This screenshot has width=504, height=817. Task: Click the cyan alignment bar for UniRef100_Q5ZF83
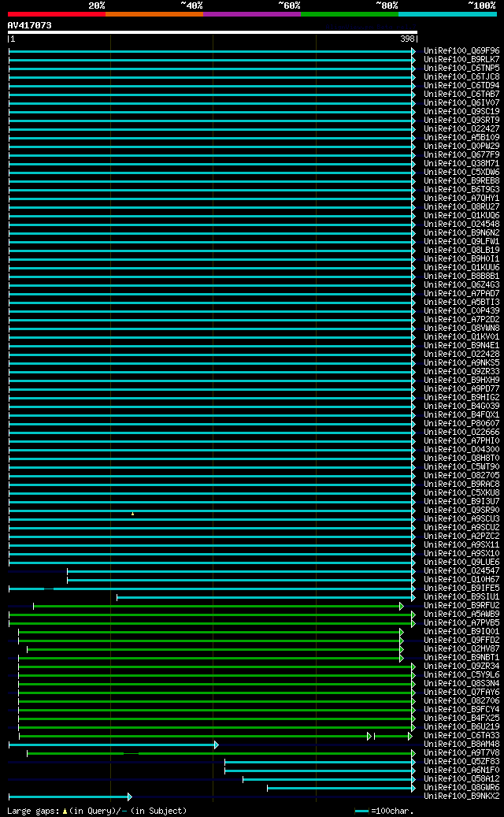pos(320,763)
